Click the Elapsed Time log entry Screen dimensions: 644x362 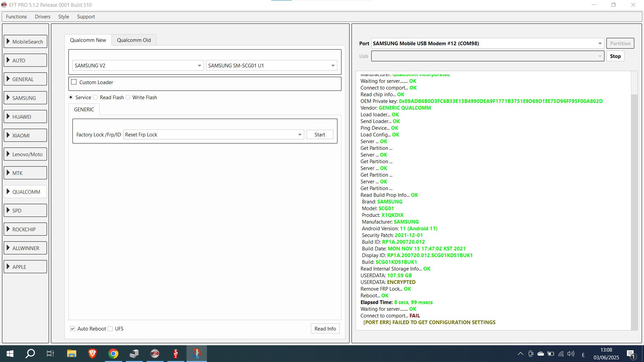(396, 302)
